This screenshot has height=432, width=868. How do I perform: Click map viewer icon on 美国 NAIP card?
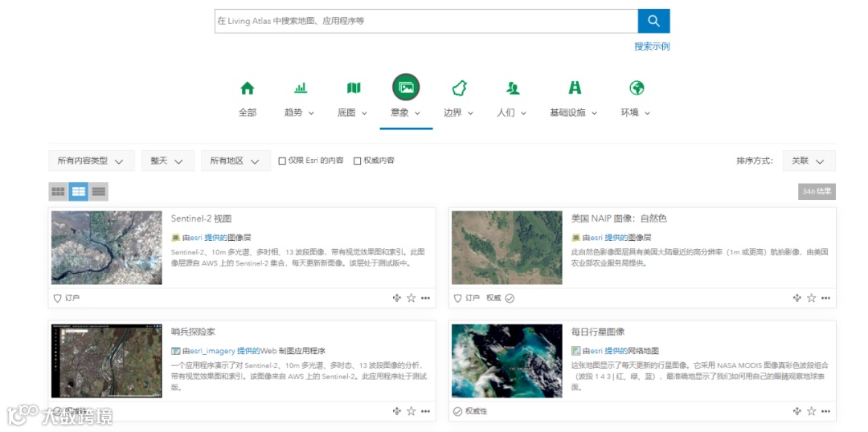pyautogui.click(x=797, y=298)
